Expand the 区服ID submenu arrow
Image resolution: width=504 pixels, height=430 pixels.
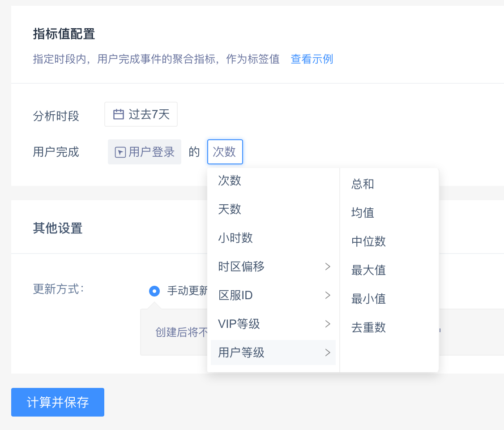[328, 295]
